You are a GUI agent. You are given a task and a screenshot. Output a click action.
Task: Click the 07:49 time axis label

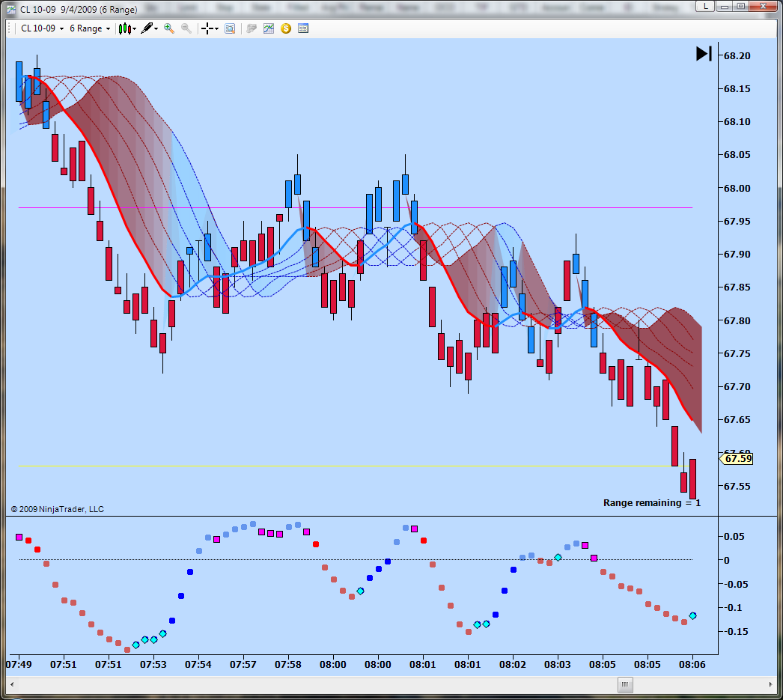tap(19, 665)
